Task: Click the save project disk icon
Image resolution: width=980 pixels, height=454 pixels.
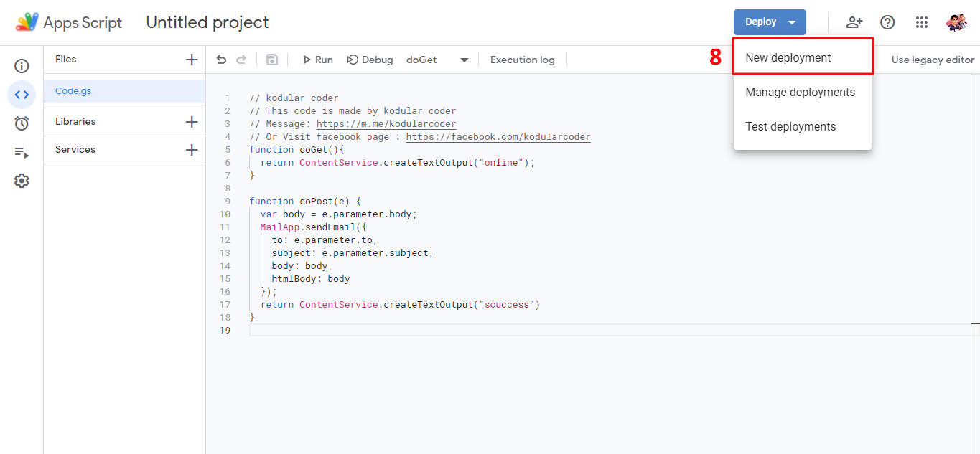Action: click(x=272, y=60)
